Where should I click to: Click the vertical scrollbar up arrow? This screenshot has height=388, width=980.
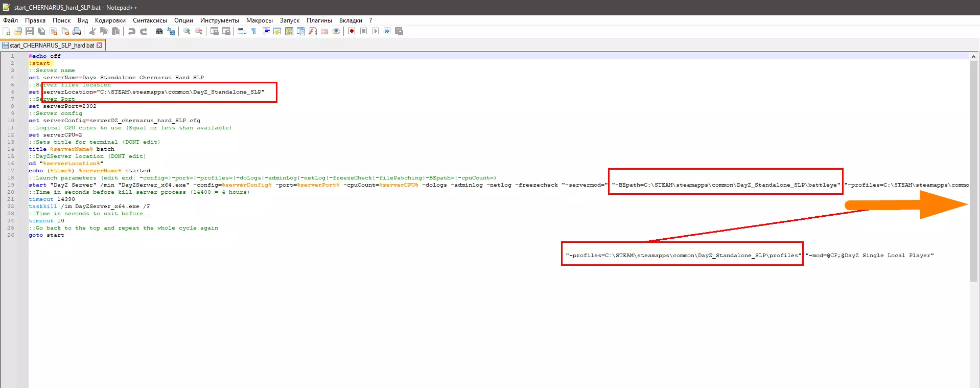pyautogui.click(x=974, y=57)
